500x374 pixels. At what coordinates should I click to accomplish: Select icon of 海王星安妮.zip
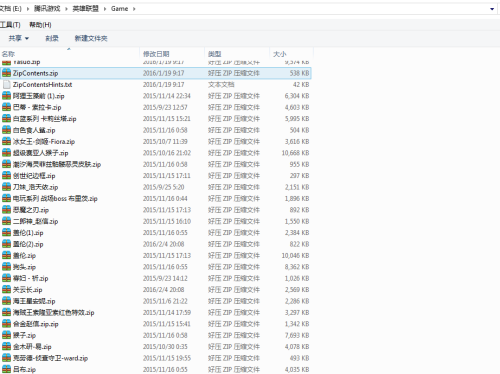point(6,301)
